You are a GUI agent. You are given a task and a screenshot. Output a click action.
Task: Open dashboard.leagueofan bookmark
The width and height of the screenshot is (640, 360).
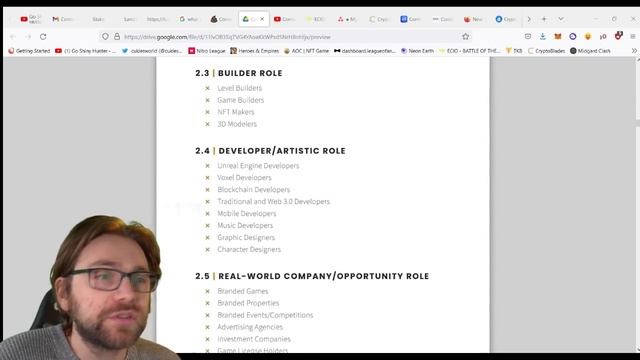(x=365, y=51)
